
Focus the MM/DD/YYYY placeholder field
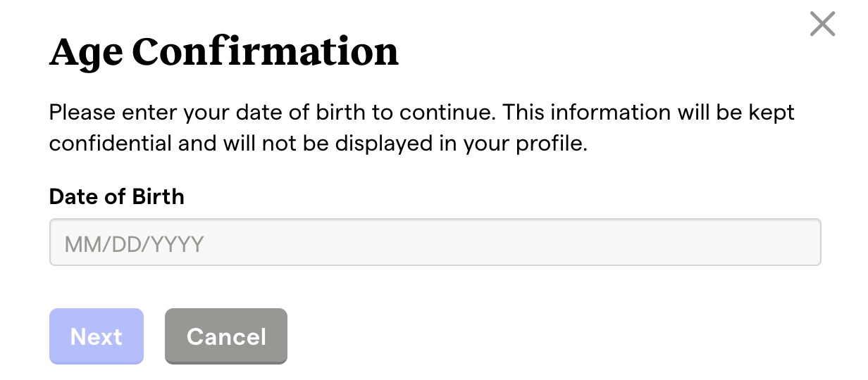435,243
